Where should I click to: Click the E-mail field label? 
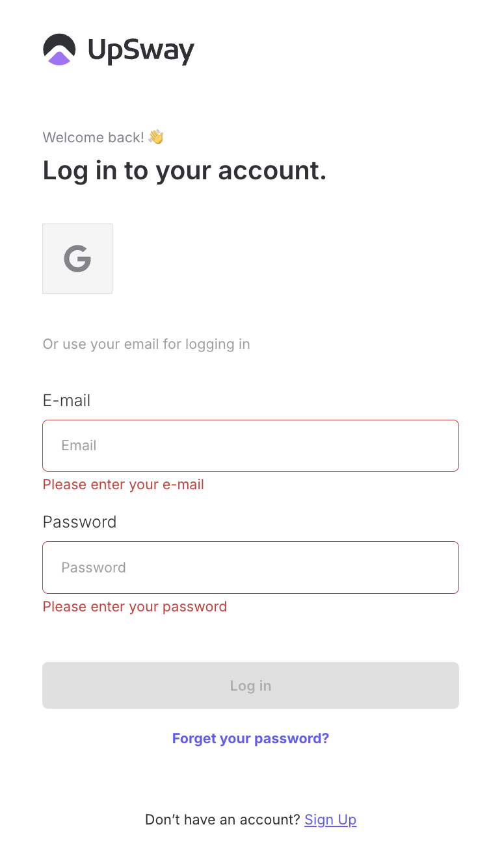(x=66, y=400)
